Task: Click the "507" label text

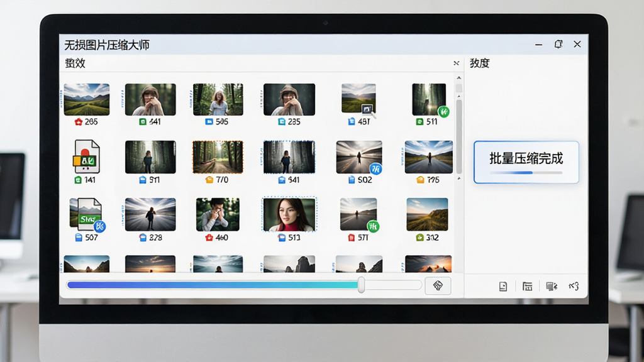Action: coord(92,238)
